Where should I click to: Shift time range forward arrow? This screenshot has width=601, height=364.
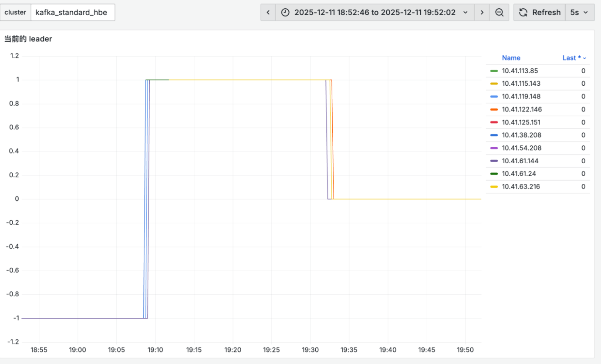482,13
